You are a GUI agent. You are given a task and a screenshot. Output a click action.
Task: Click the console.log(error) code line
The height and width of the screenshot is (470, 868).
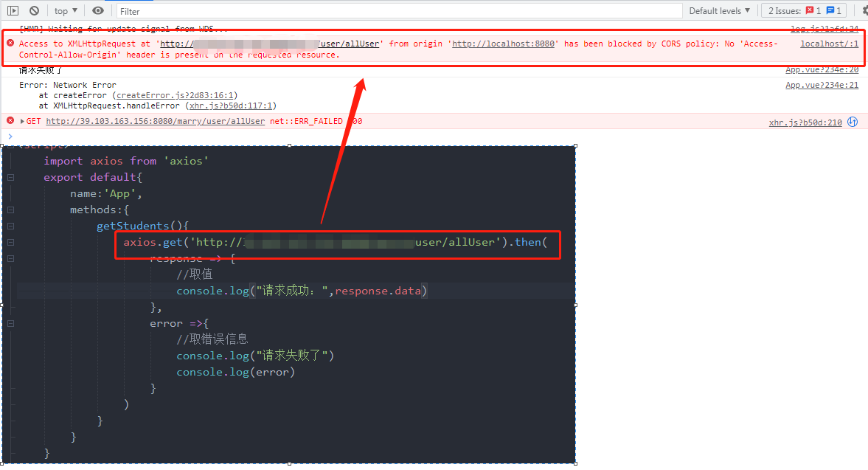pos(236,372)
